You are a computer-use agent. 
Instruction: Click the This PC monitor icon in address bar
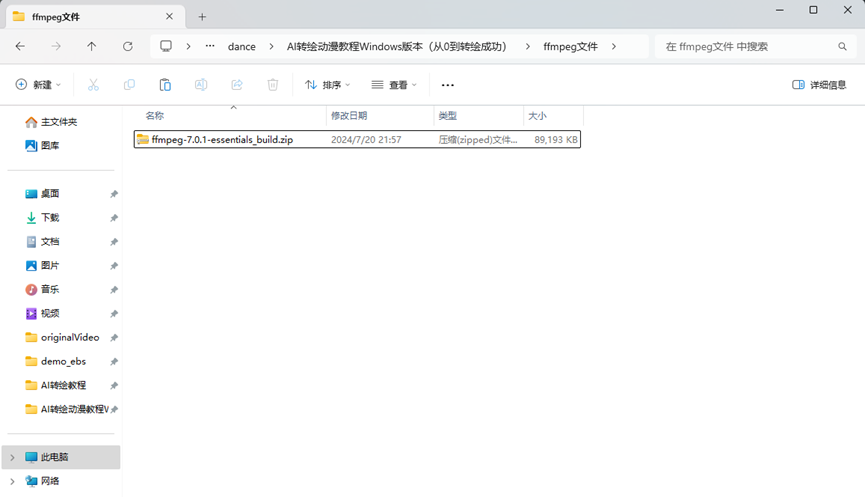166,46
